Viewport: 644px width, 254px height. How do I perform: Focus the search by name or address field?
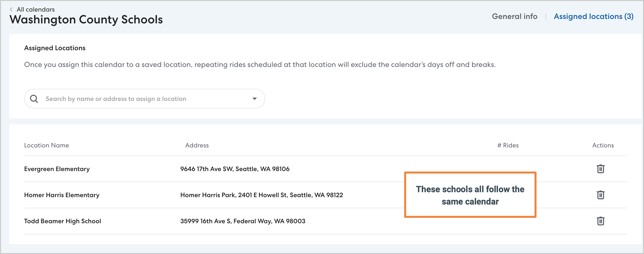(145, 99)
